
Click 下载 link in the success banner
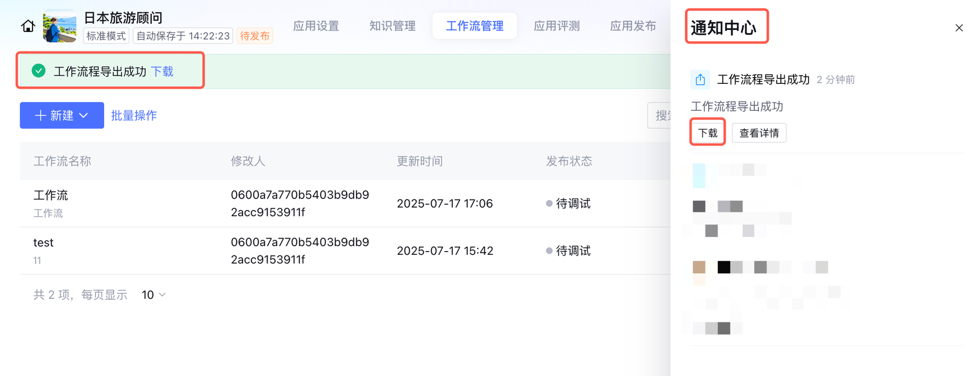(162, 72)
